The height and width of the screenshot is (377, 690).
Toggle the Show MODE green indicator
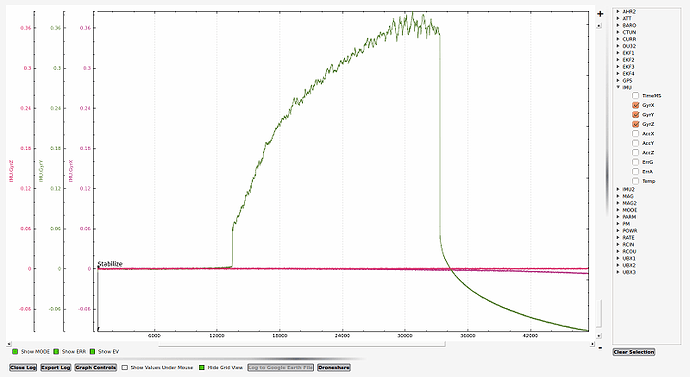(x=15, y=351)
